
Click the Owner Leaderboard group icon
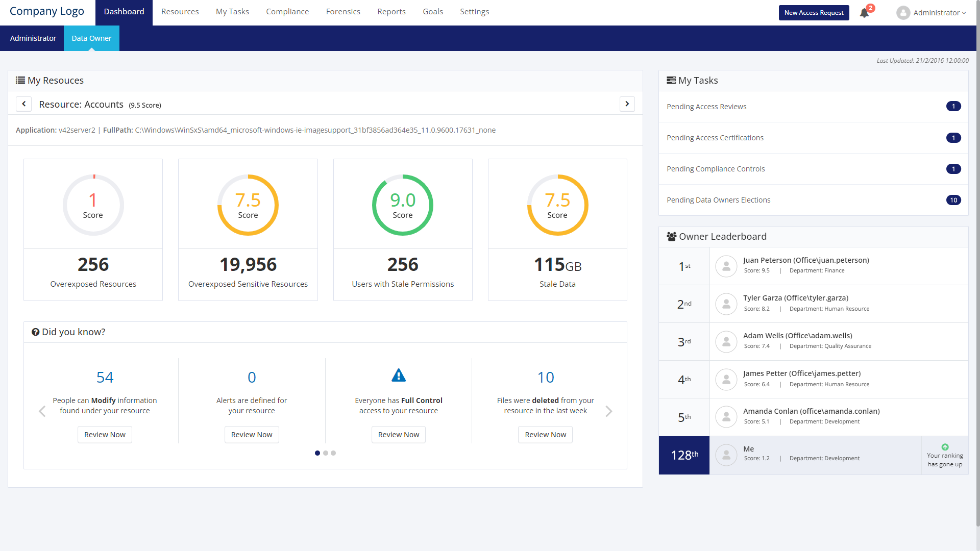[x=671, y=237]
